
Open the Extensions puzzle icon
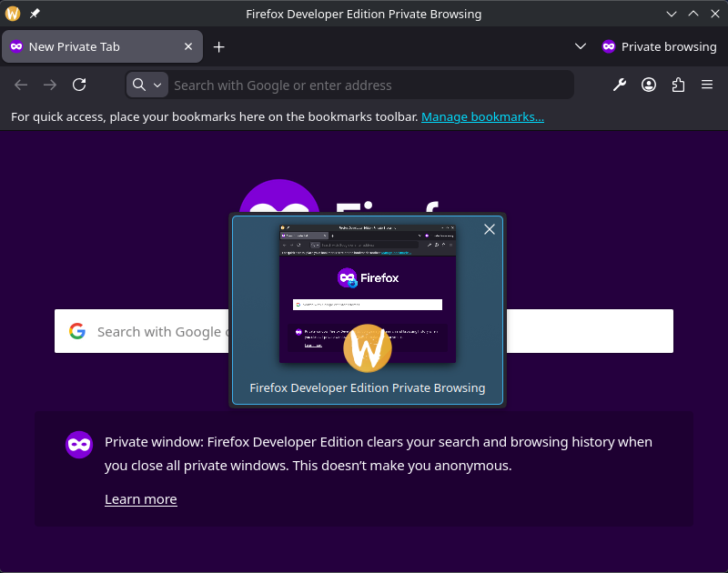[x=678, y=85]
